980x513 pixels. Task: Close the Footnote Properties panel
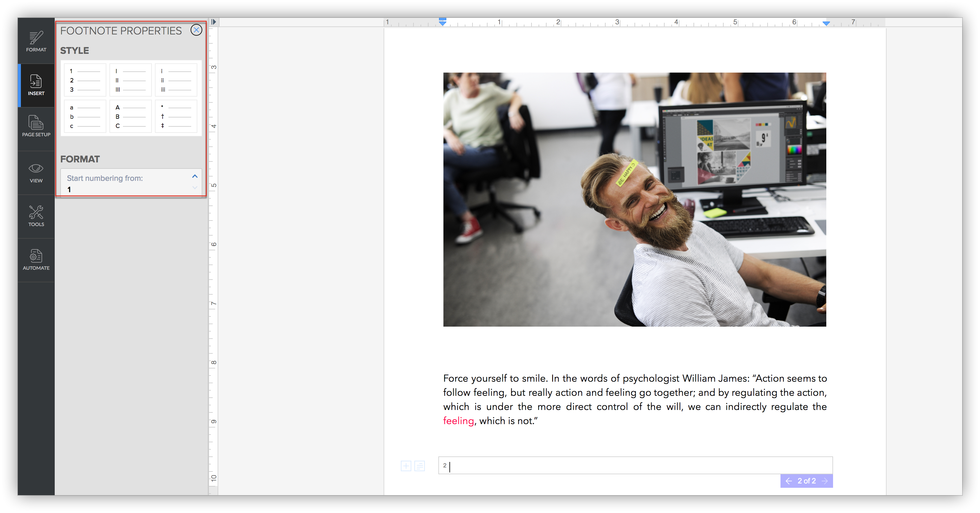tap(196, 30)
